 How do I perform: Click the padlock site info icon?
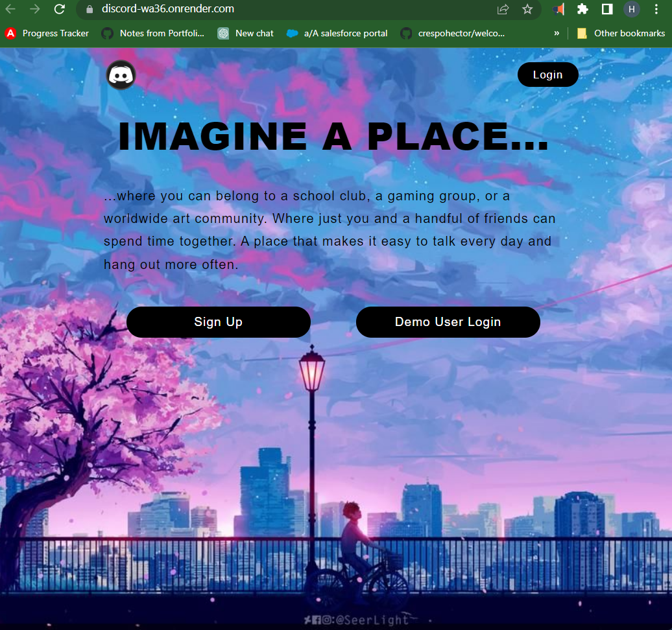(90, 10)
